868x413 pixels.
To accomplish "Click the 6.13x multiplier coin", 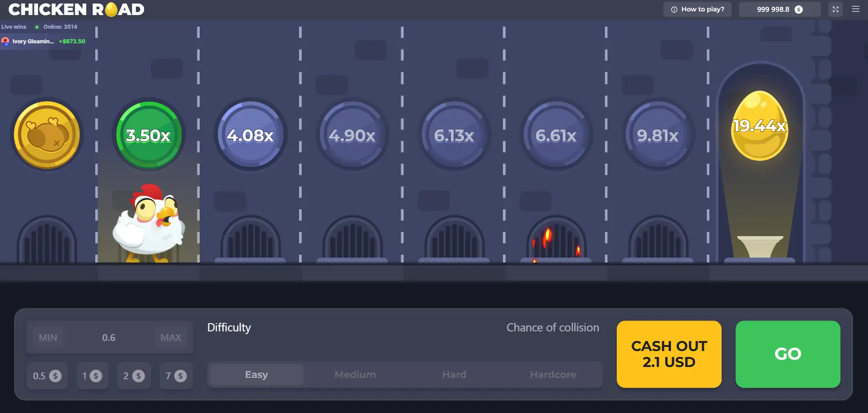I will 454,135.
